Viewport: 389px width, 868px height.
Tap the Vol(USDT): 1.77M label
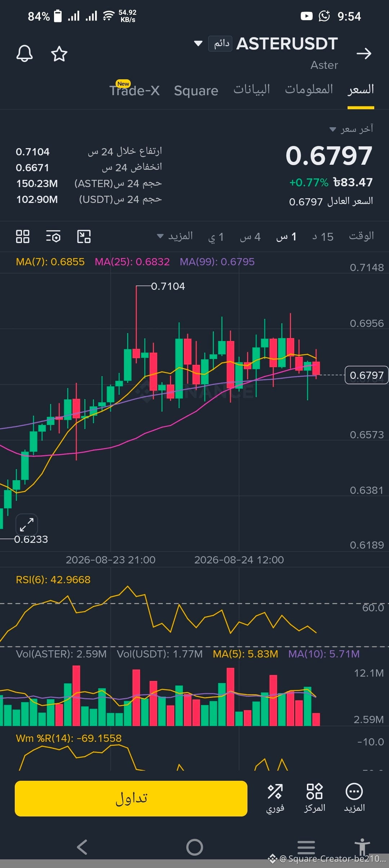tap(160, 654)
